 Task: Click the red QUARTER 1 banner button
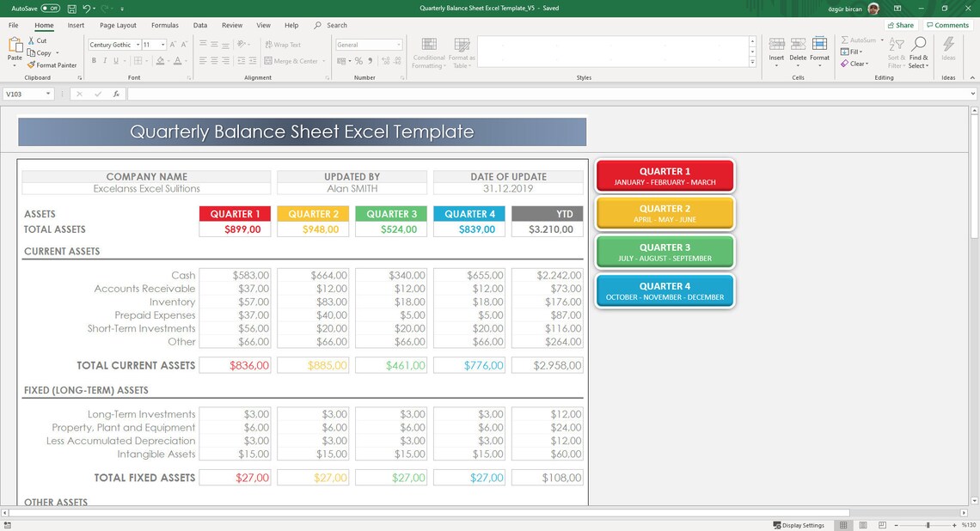coord(666,174)
